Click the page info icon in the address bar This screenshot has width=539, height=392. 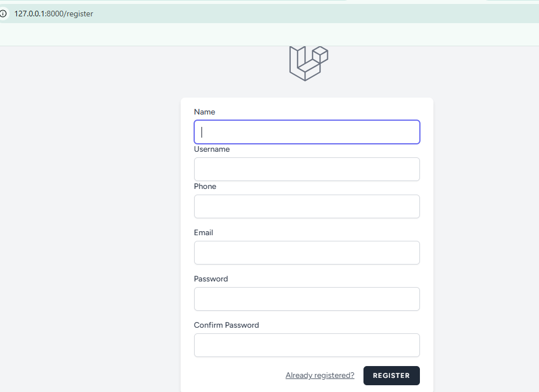pyautogui.click(x=5, y=13)
